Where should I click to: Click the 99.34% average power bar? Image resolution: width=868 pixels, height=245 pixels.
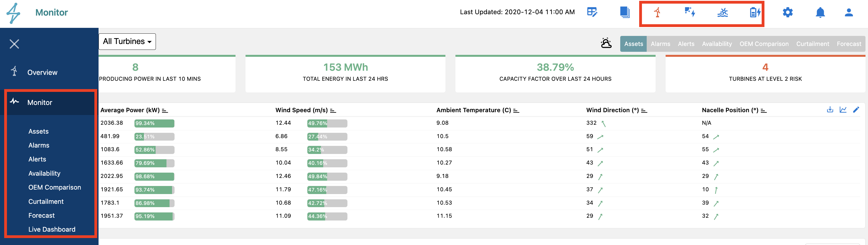(154, 123)
